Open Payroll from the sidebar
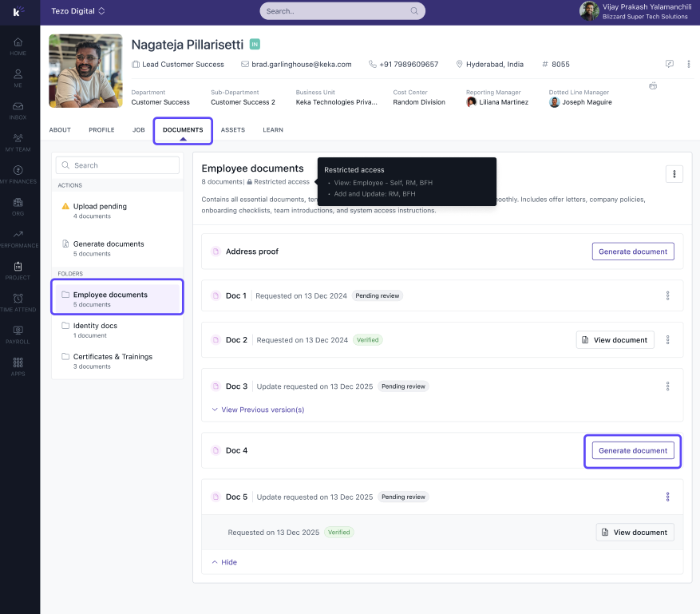The height and width of the screenshot is (614, 700). pyautogui.click(x=18, y=334)
